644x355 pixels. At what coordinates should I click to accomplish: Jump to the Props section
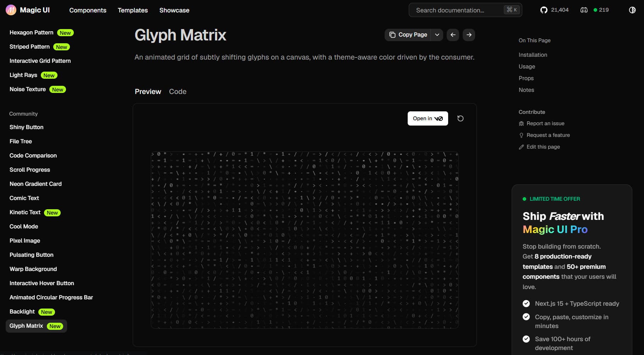tap(526, 78)
